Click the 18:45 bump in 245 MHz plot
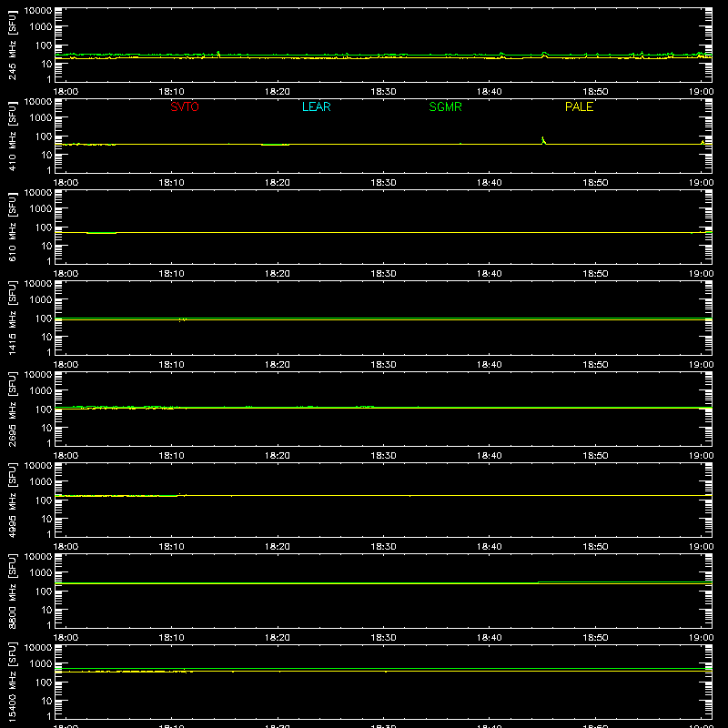This screenshot has width=728, height=728. (544, 55)
